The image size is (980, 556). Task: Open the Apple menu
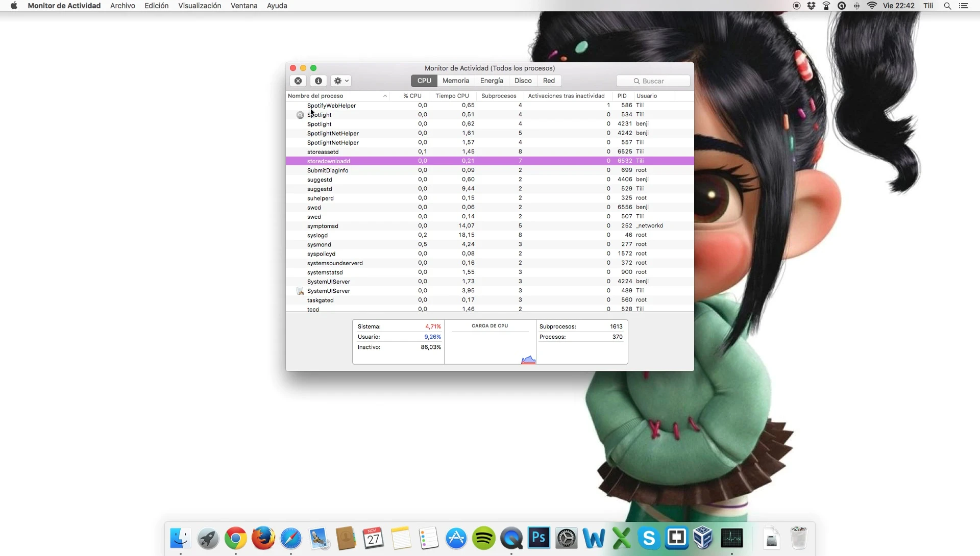tap(14, 6)
